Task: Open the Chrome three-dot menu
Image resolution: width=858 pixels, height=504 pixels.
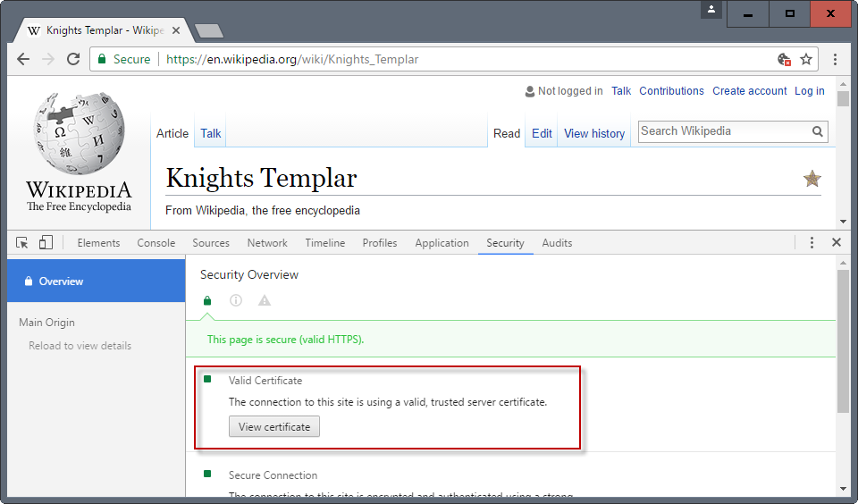Action: [x=835, y=59]
